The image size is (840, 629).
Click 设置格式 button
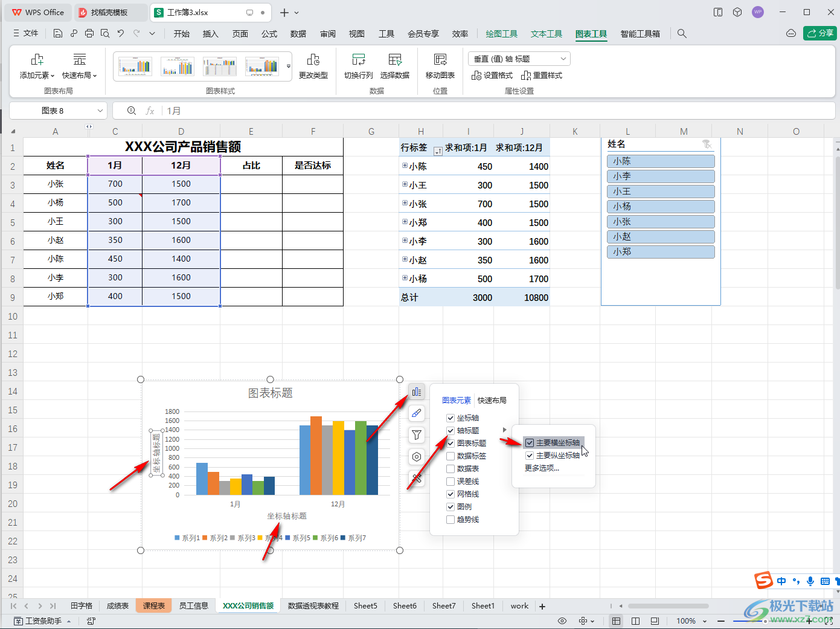coord(492,76)
